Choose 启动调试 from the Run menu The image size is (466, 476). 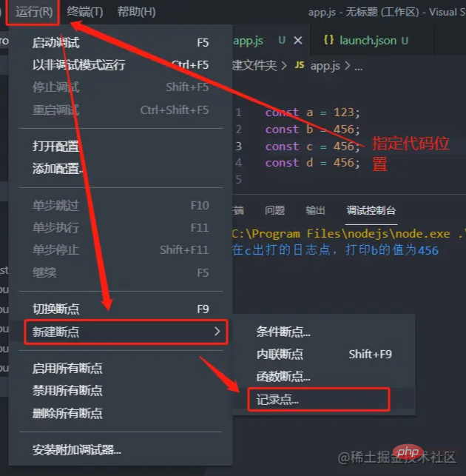pos(121,42)
